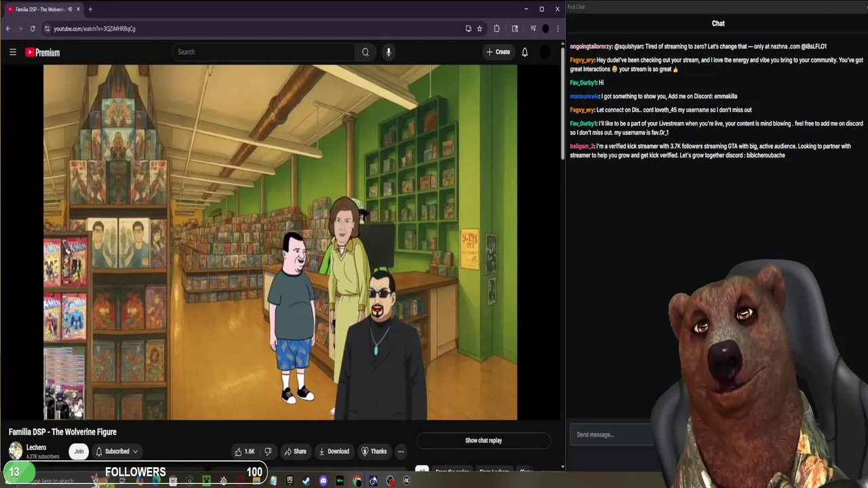Focus the YouTube search field
This screenshot has height=488, width=868.
point(263,52)
